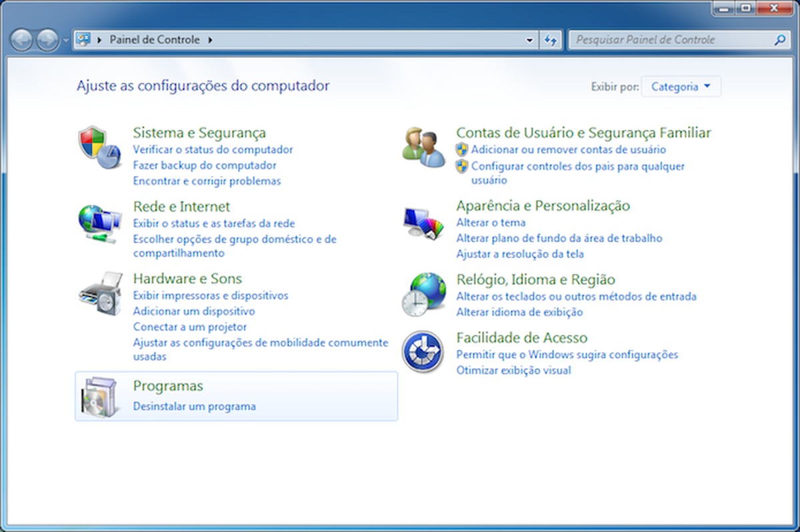
Task: Open the Sistema e Segurança category
Action: point(199,133)
